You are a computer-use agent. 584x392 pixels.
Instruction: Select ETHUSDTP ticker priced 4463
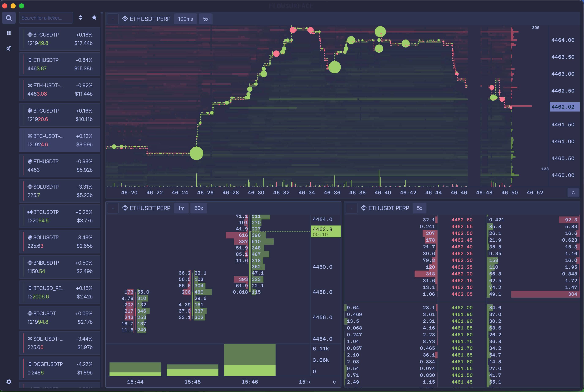[x=60, y=166]
